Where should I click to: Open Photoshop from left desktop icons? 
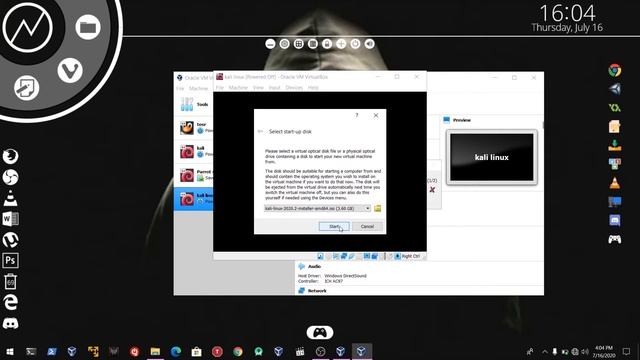point(10,260)
